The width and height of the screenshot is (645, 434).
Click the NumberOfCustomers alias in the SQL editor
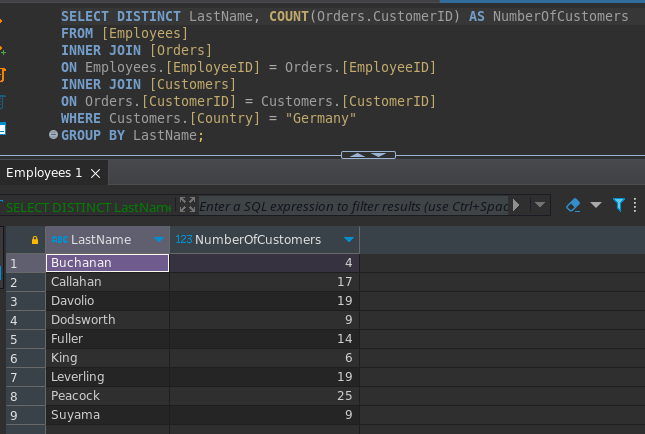point(561,16)
